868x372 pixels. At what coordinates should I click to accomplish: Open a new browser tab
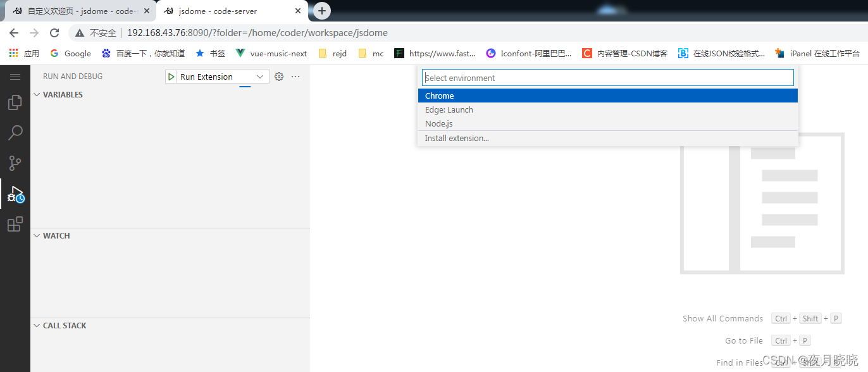point(322,10)
